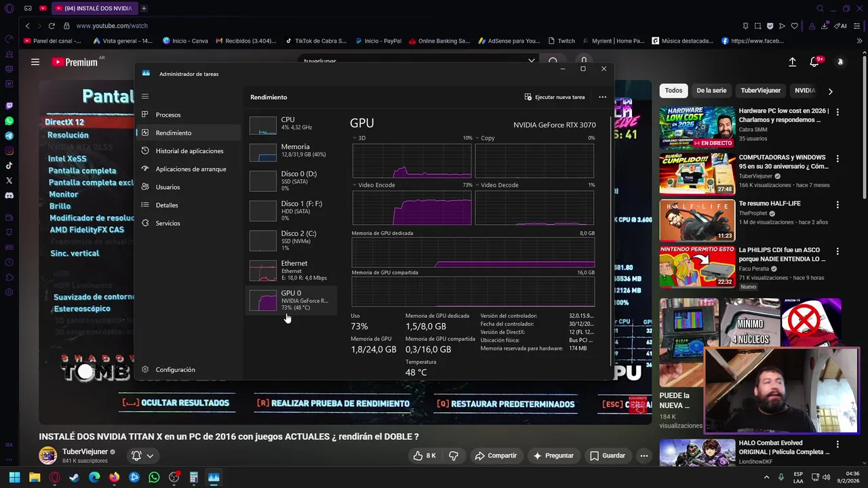Select Ethernet performance entry

(291, 270)
